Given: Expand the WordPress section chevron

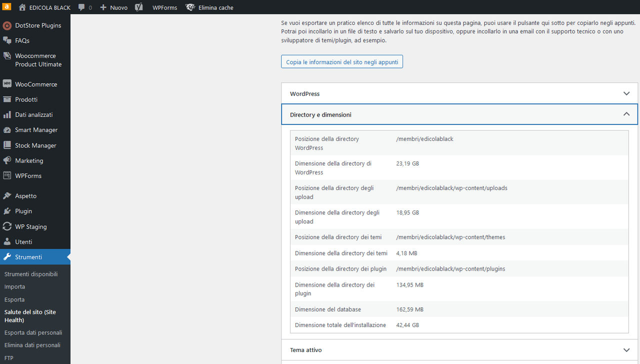Looking at the screenshot, I should (626, 93).
